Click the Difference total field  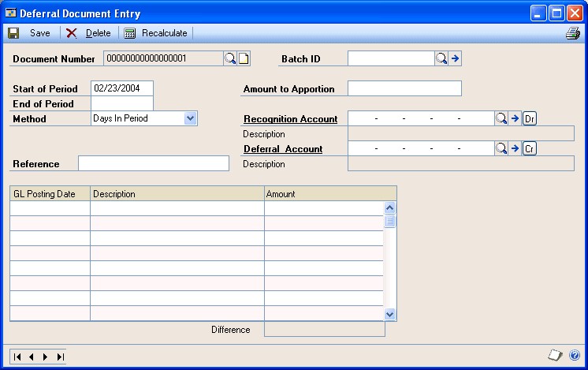pos(325,330)
